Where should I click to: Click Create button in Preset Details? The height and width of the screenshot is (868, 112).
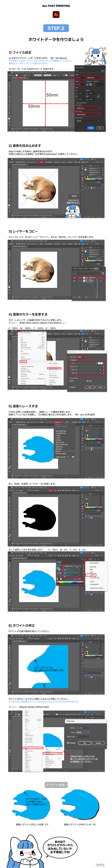[x=91, y=128]
